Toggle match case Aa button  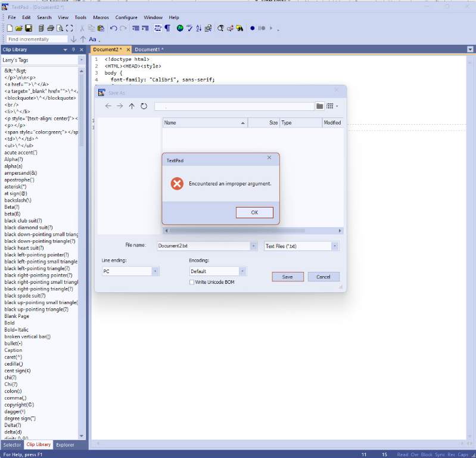[92, 39]
